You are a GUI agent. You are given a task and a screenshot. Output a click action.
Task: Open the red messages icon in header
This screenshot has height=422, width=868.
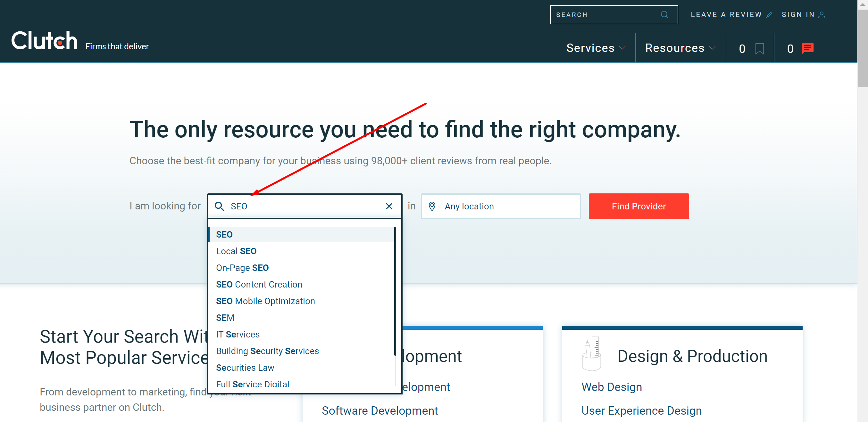click(808, 48)
